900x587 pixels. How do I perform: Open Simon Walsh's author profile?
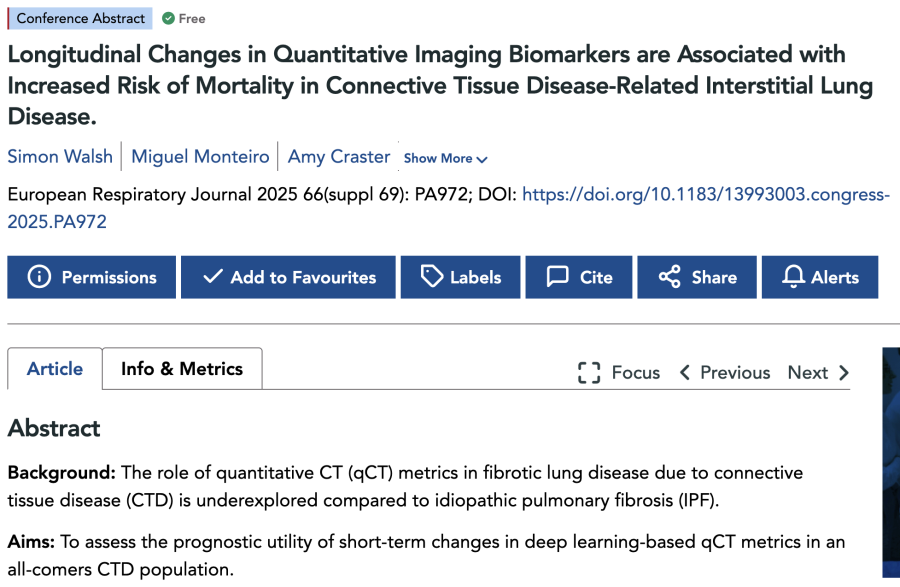60,156
